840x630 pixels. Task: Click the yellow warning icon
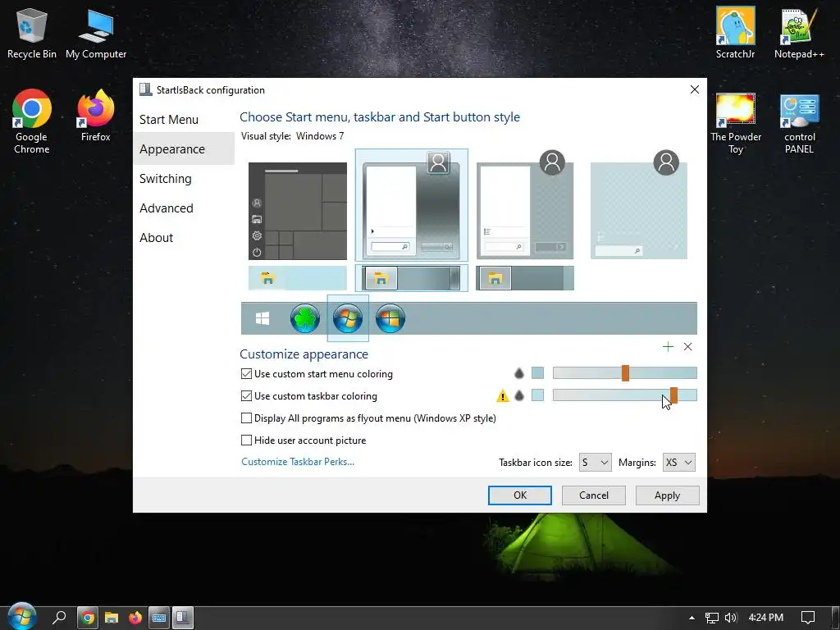503,396
